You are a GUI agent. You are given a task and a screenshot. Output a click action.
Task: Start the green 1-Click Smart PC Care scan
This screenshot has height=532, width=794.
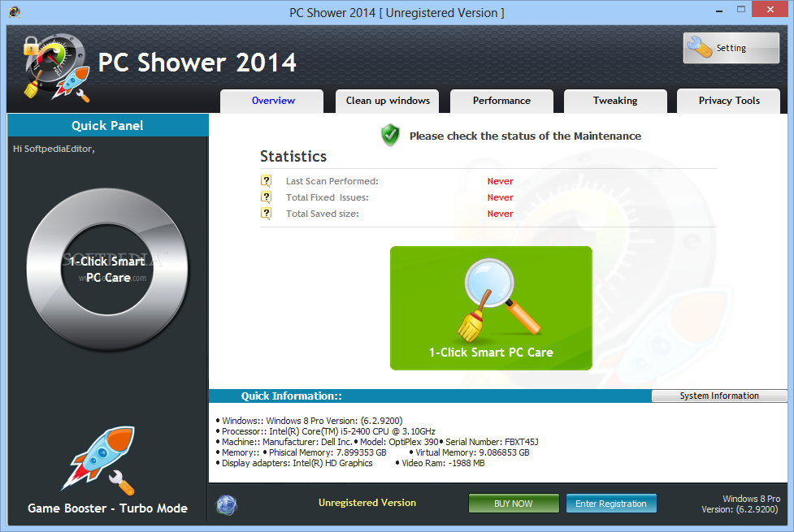coord(491,309)
